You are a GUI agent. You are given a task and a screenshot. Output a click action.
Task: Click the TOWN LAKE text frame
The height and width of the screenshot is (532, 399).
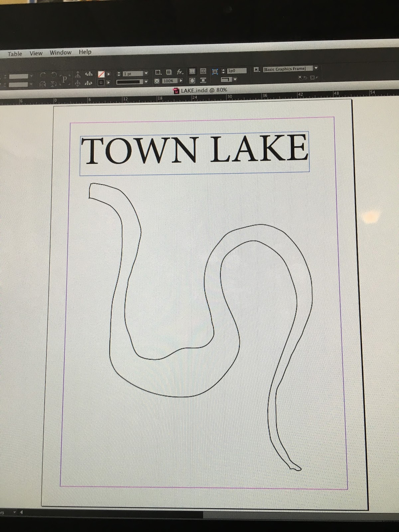click(195, 153)
